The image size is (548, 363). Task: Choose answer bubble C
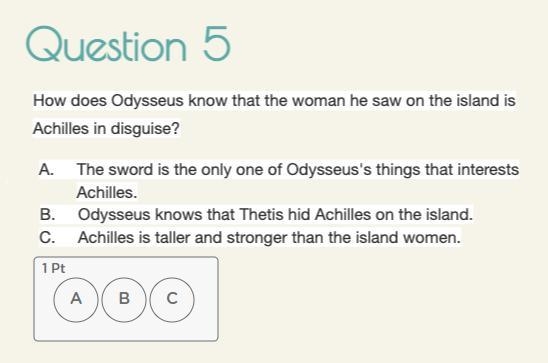tap(172, 299)
